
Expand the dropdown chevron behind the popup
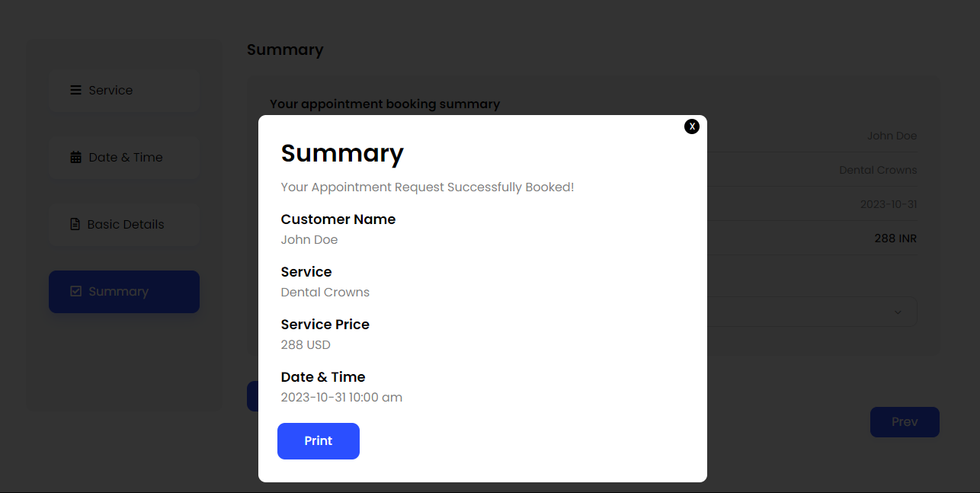click(897, 312)
